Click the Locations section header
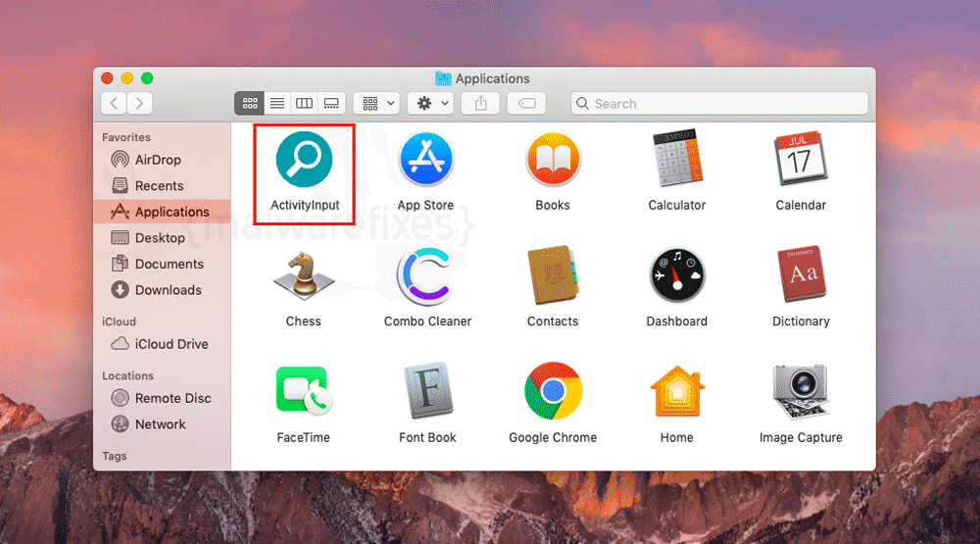980x544 pixels. (x=127, y=375)
